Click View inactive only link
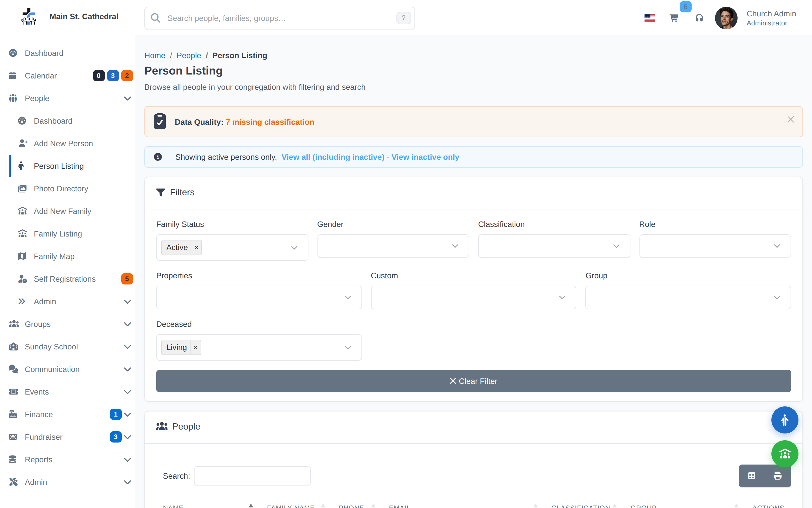This screenshot has width=812, height=508. pyautogui.click(x=425, y=157)
